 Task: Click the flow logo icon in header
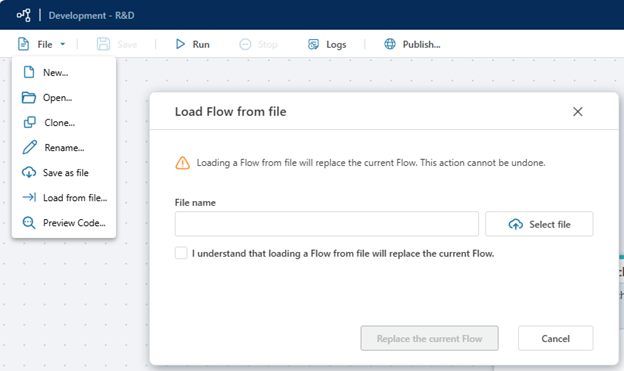pyautogui.click(x=23, y=15)
